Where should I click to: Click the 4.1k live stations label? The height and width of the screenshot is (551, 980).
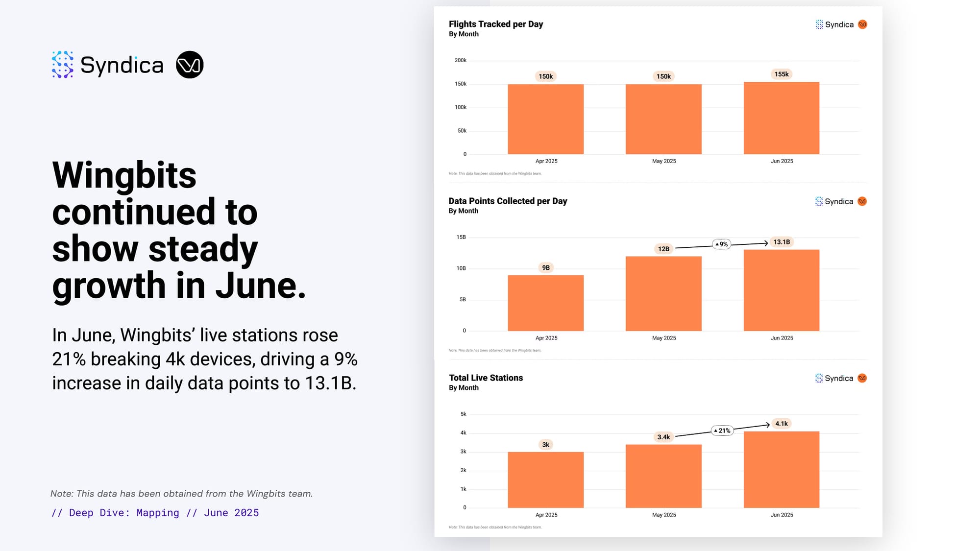[x=781, y=424]
